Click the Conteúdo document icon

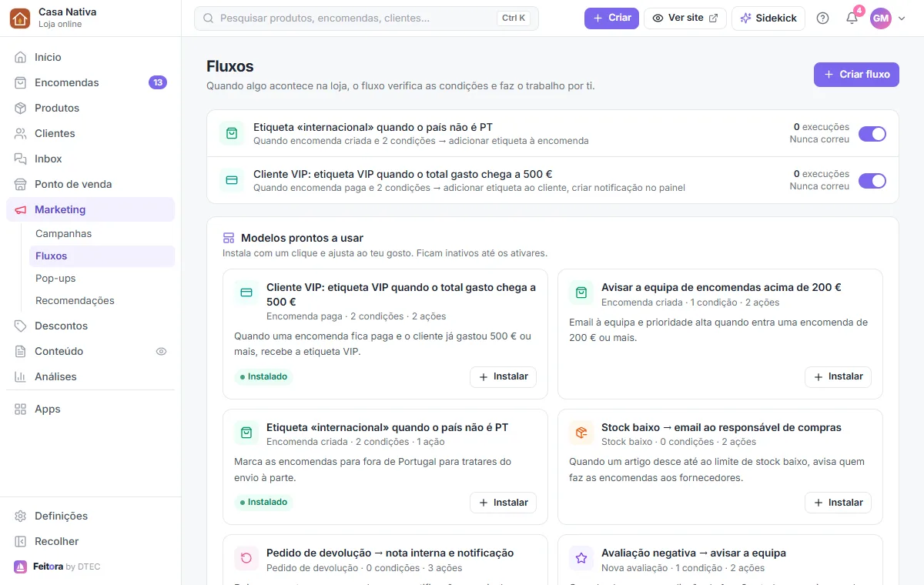tap(21, 351)
